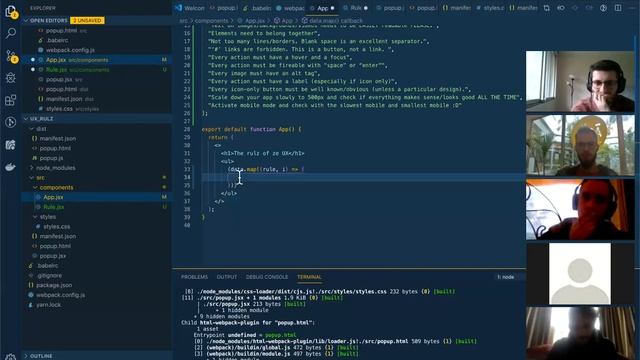This screenshot has height=360, width=640.
Task: Select styles.css in the Open Editors list
Action: coord(59,109)
